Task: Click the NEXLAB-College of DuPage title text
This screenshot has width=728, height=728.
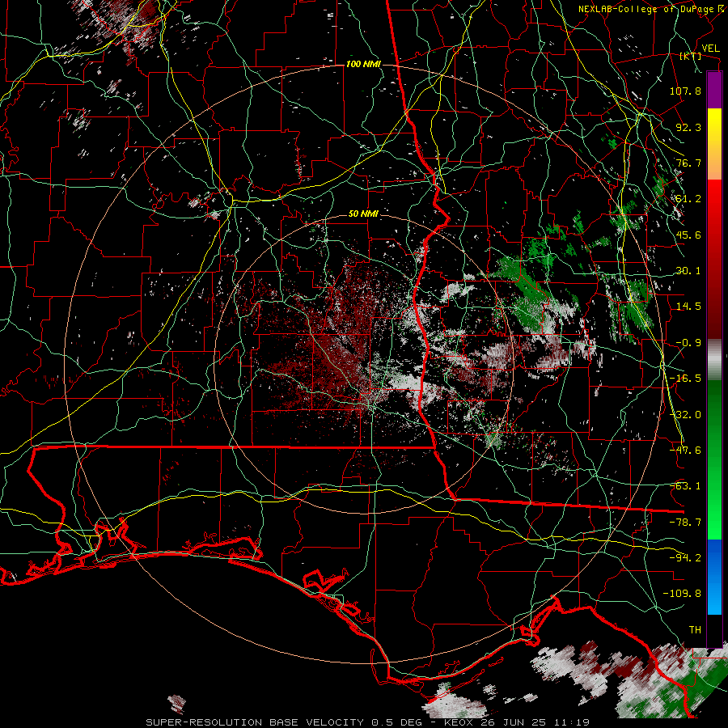Action: click(650, 9)
